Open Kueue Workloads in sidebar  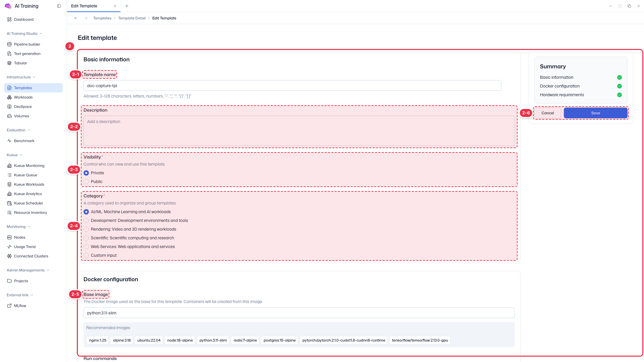click(33, 184)
